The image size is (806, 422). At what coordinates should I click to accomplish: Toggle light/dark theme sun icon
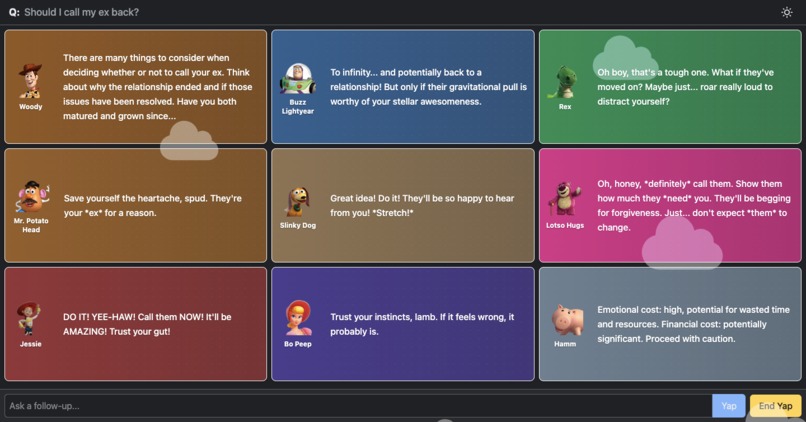[x=786, y=12]
